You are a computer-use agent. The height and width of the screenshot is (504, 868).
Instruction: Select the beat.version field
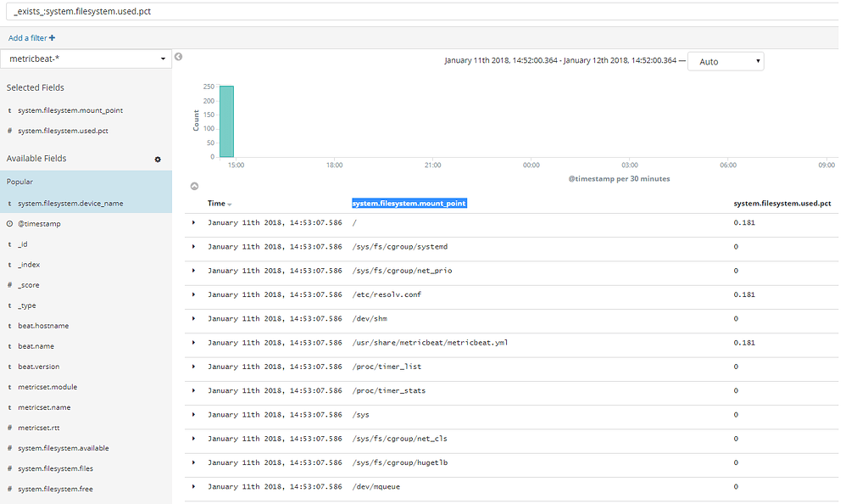pos(39,367)
